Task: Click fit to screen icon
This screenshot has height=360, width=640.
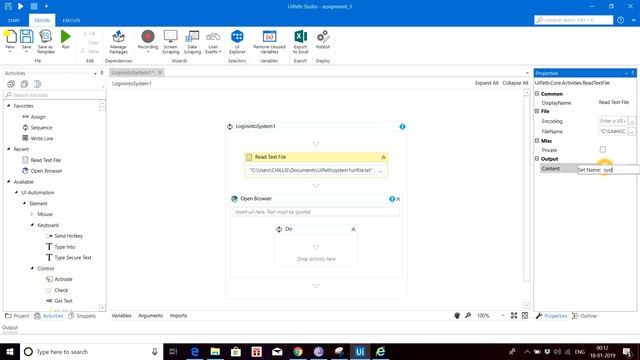Action: point(514,316)
